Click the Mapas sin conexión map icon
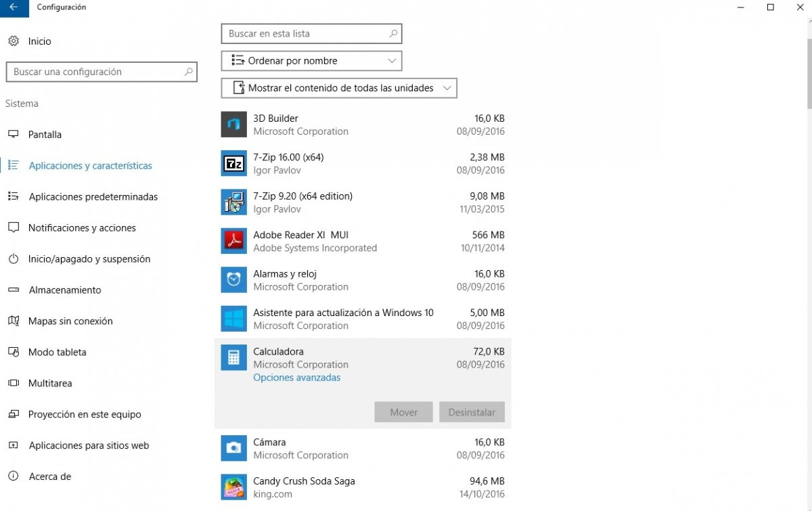 coord(14,321)
